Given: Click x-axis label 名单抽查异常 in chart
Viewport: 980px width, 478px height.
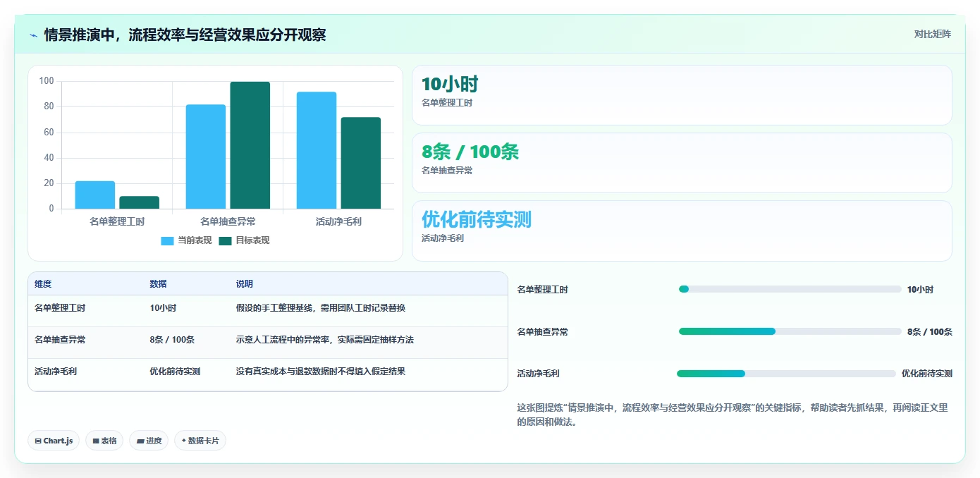Looking at the screenshot, I should pyautogui.click(x=228, y=221).
